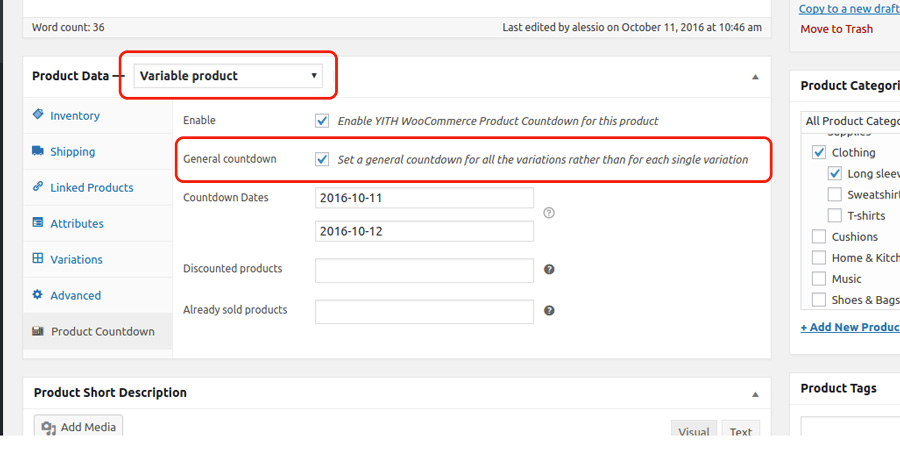
Task: Click help icon beside Already sold products
Action: click(549, 311)
